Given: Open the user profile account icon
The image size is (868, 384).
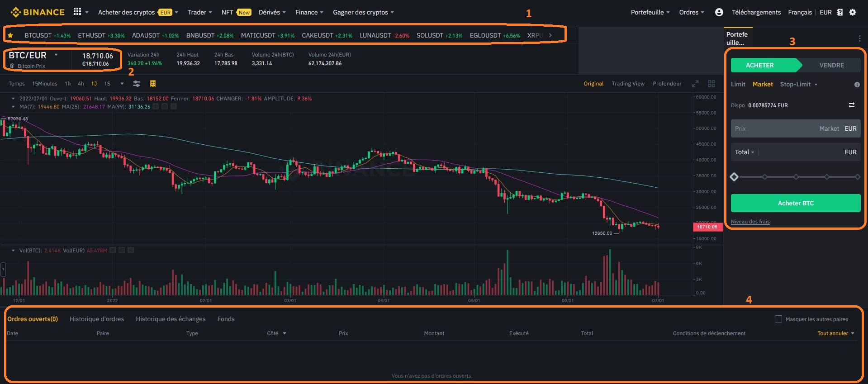Looking at the screenshot, I should 719,12.
